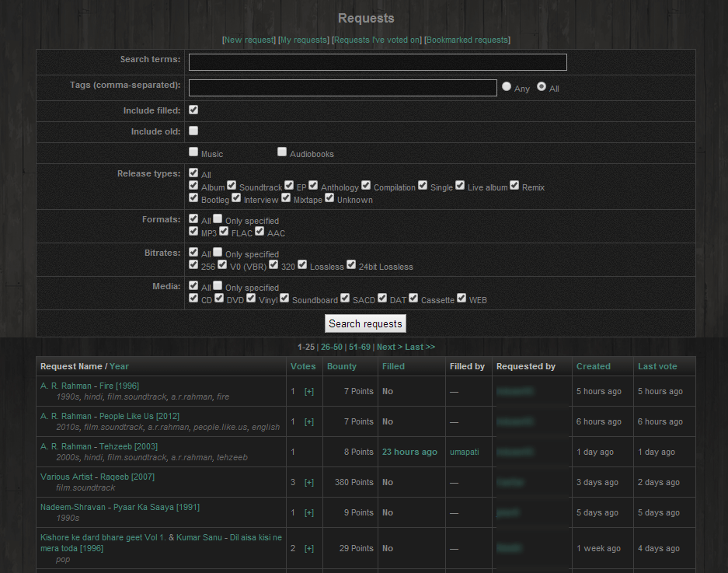Screen dimensions: 728x573
Task: Uncheck the WEB media checkbox
Action: pyautogui.click(x=462, y=298)
